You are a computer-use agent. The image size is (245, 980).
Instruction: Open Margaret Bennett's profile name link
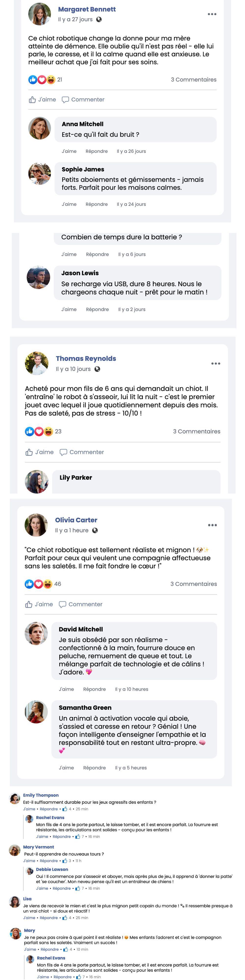tap(87, 9)
